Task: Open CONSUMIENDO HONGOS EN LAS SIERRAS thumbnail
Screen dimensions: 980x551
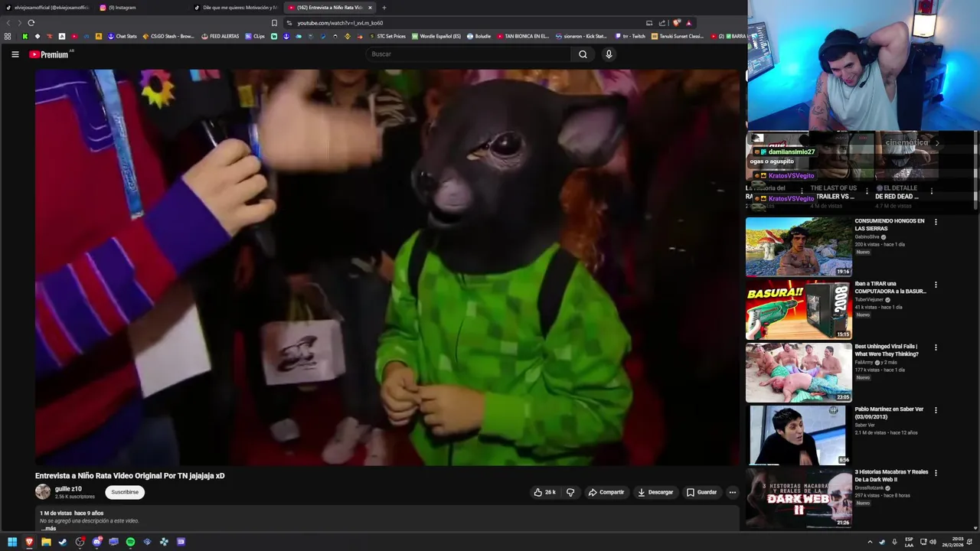Action: (x=799, y=246)
